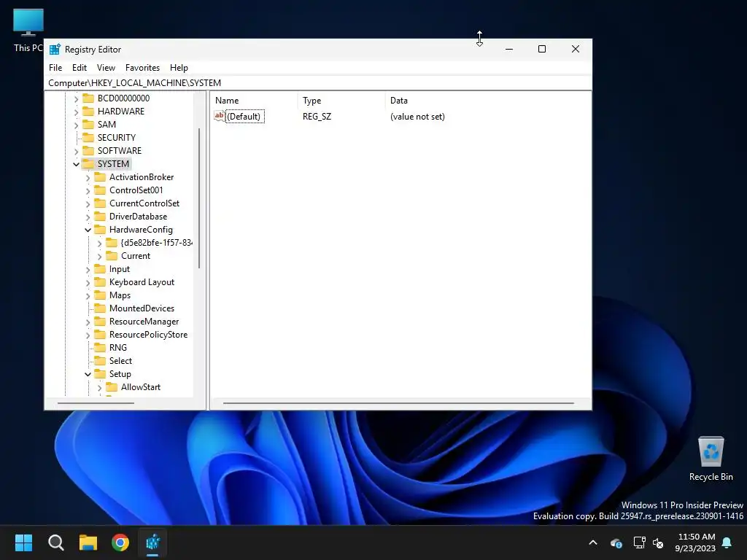This screenshot has height=560, width=747.
Task: Click the SECURITY folder icon
Action: 88,138
